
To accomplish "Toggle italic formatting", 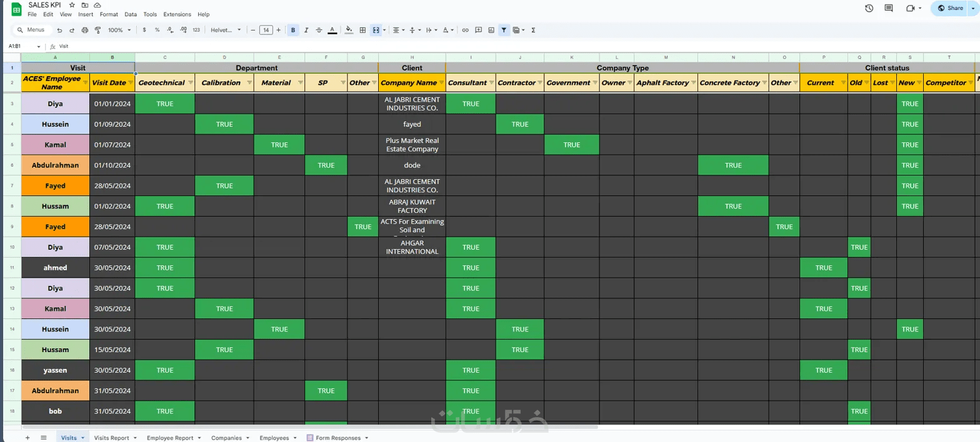I will (306, 30).
